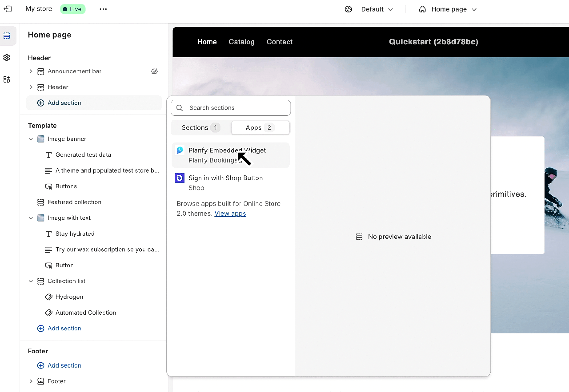Screen dimensions: 569x392
Task: Expand the Announcement bar section
Action: (31, 71)
